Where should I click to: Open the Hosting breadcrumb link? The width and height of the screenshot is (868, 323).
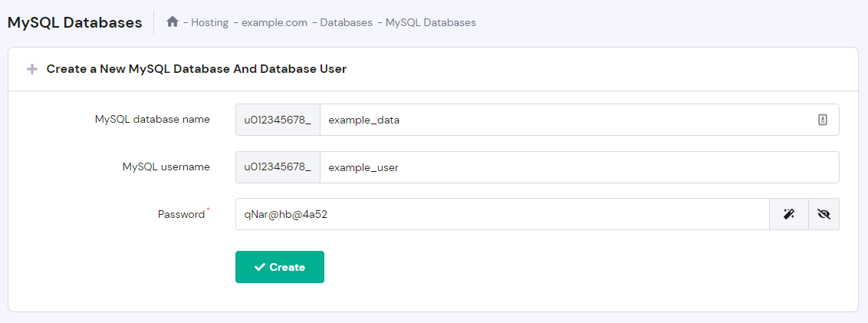tap(209, 22)
